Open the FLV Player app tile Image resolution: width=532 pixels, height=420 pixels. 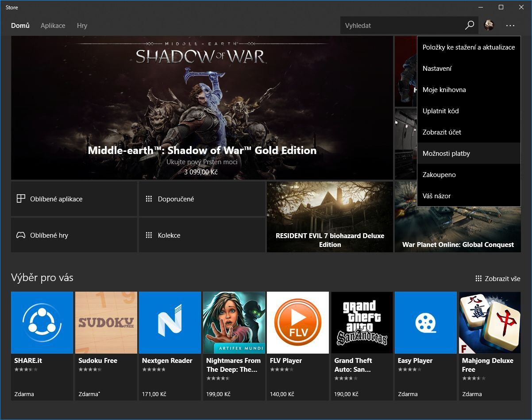tap(297, 323)
